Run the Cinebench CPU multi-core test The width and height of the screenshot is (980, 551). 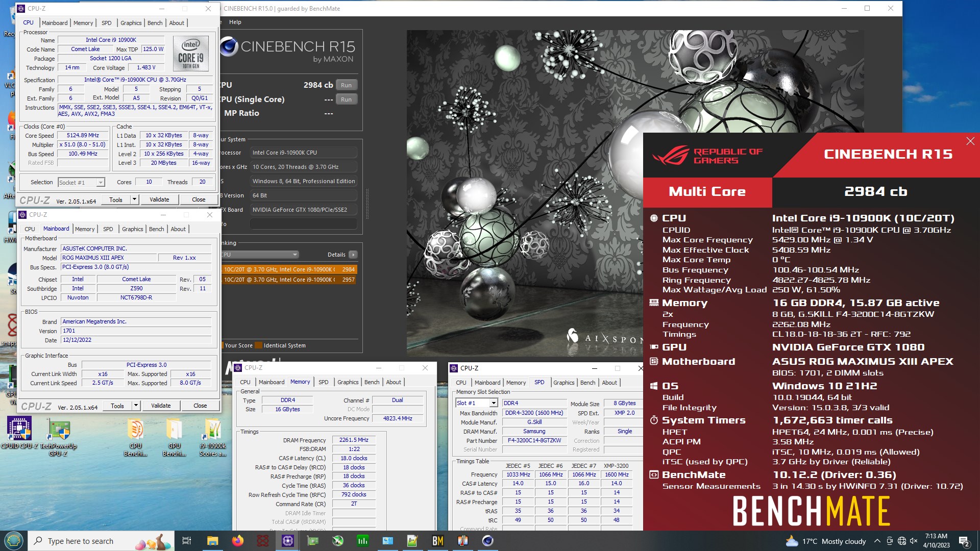pyautogui.click(x=346, y=85)
